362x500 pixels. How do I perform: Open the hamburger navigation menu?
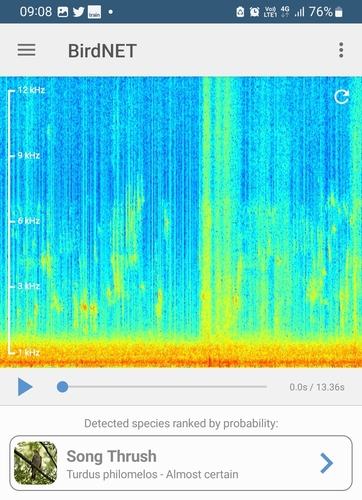coord(26,50)
